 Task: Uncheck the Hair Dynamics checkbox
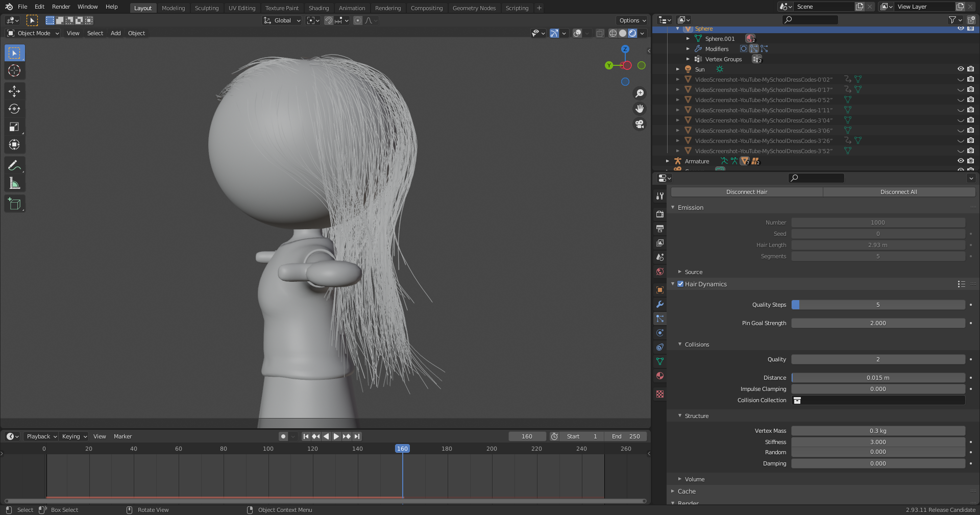[x=680, y=284]
